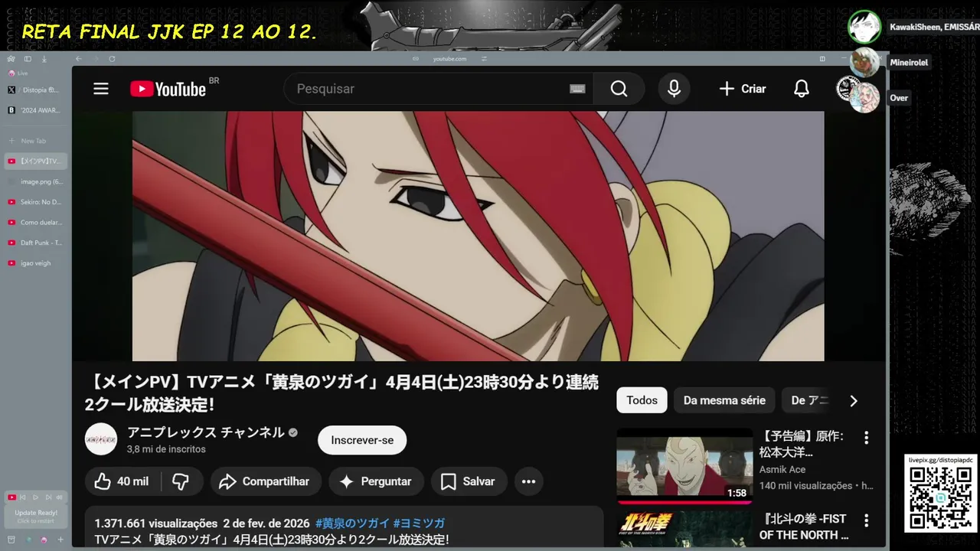
Task: Click the magnifying glass search button
Action: (x=619, y=89)
